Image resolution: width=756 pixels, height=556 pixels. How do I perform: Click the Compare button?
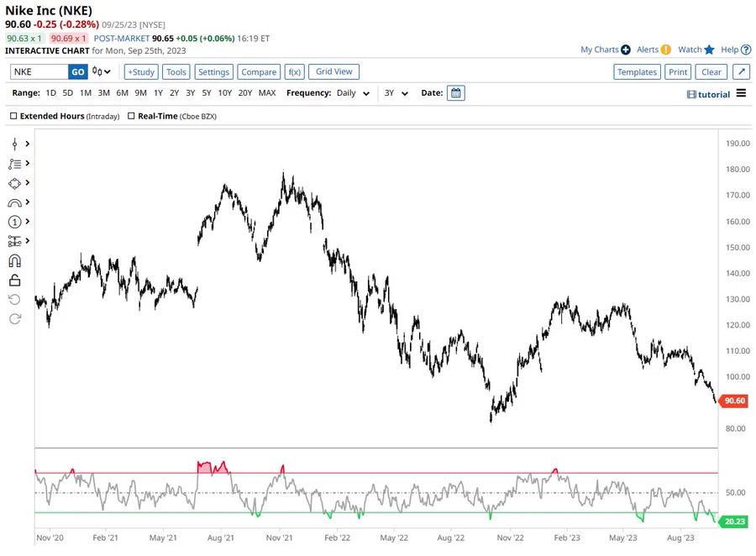click(x=259, y=72)
